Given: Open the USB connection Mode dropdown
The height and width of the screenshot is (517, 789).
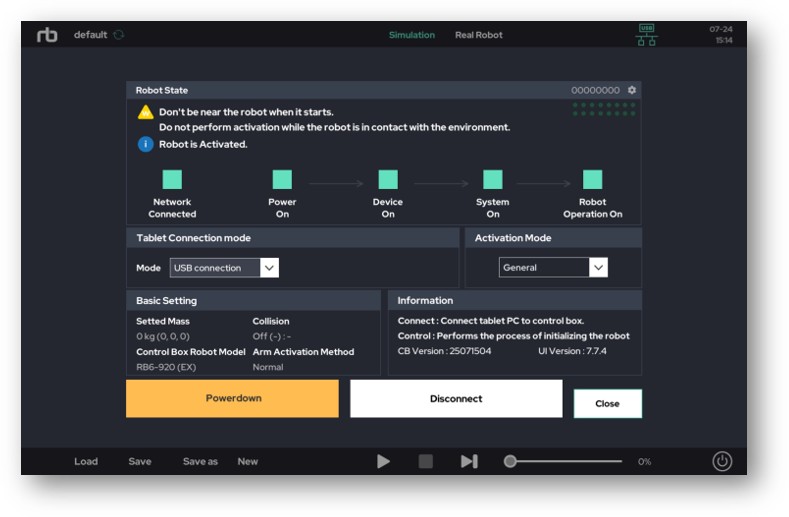Looking at the screenshot, I should [x=224, y=268].
